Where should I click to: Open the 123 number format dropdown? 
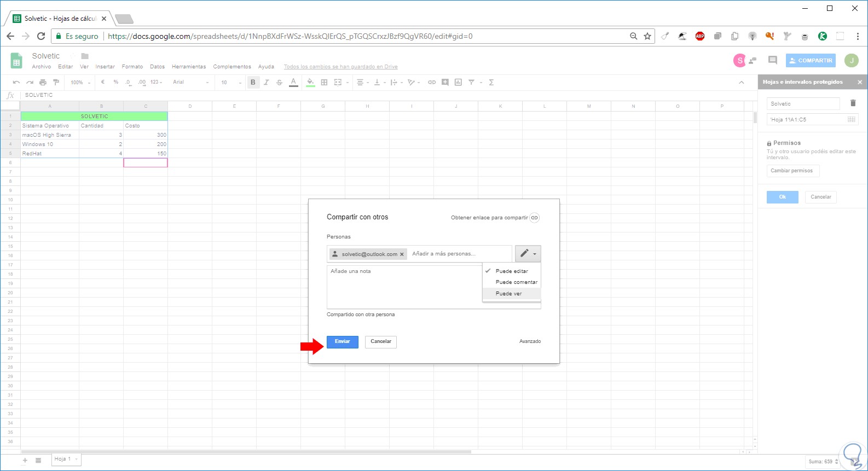(157, 83)
